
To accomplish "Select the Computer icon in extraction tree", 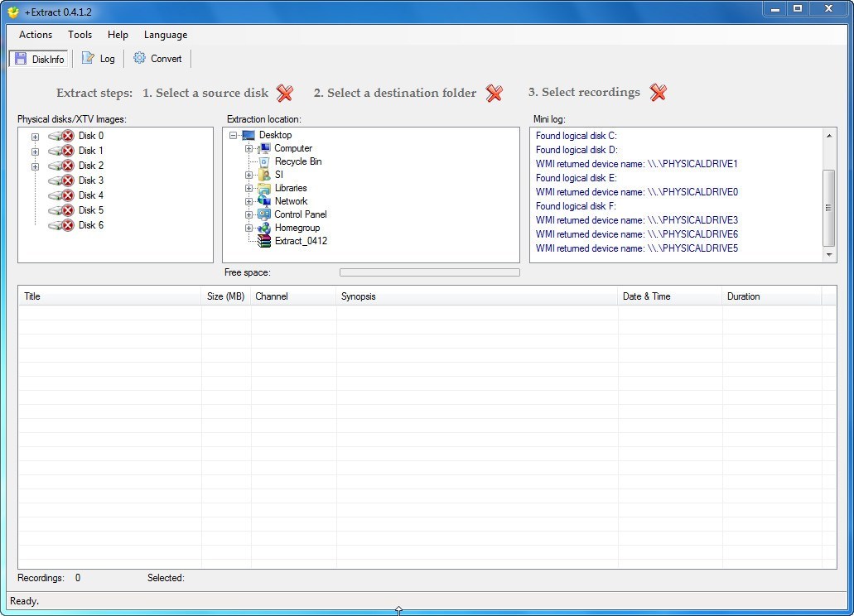I will click(264, 148).
